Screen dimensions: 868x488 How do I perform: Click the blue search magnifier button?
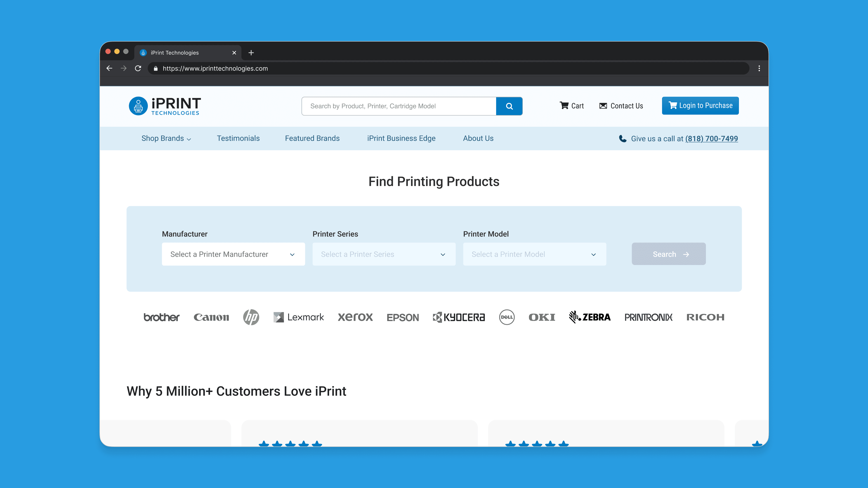pyautogui.click(x=509, y=106)
